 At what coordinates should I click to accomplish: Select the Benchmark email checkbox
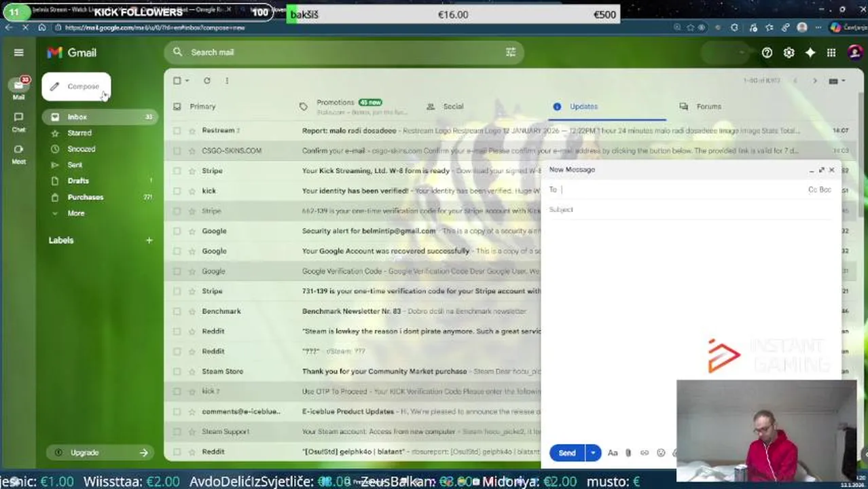[x=177, y=311]
